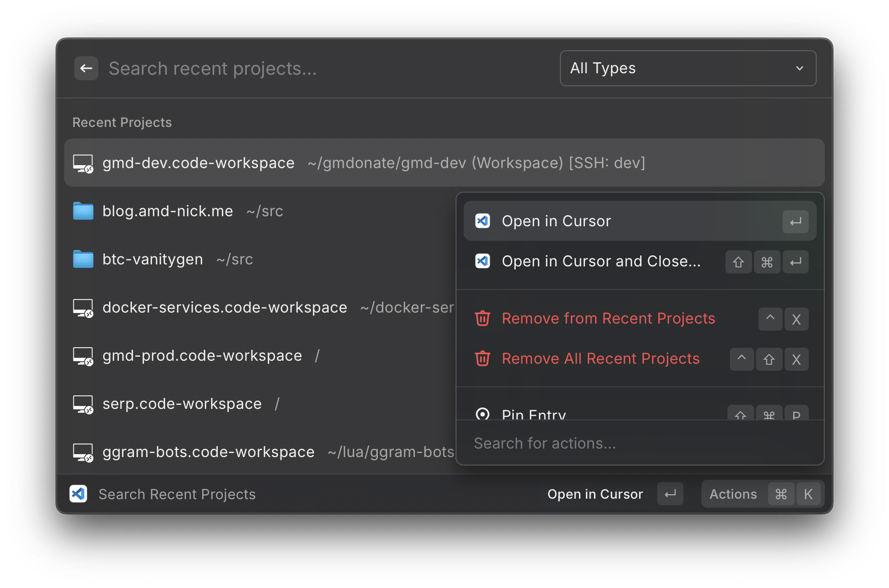The width and height of the screenshot is (889, 588).
Task: Open ggram-bots.code-workspace project
Action: pyautogui.click(x=208, y=452)
